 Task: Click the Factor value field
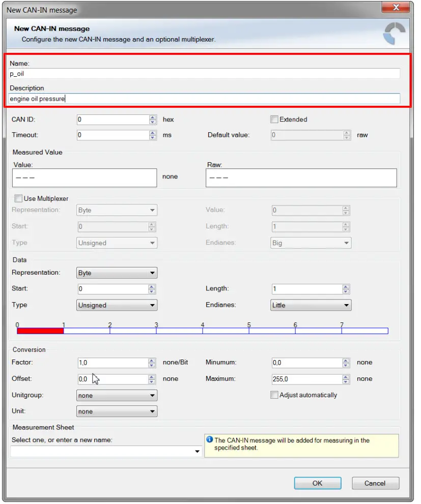113,363
